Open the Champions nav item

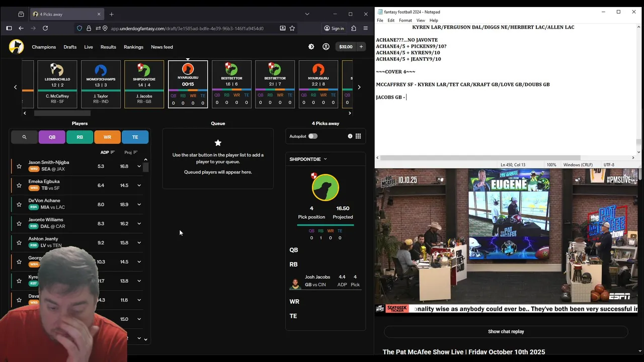[x=44, y=47]
